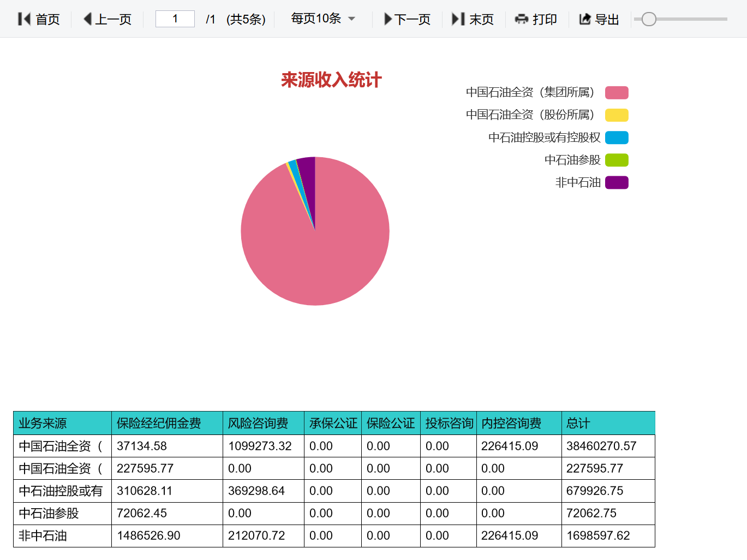Click cell value 310628.11
747x560 pixels.
(x=145, y=491)
